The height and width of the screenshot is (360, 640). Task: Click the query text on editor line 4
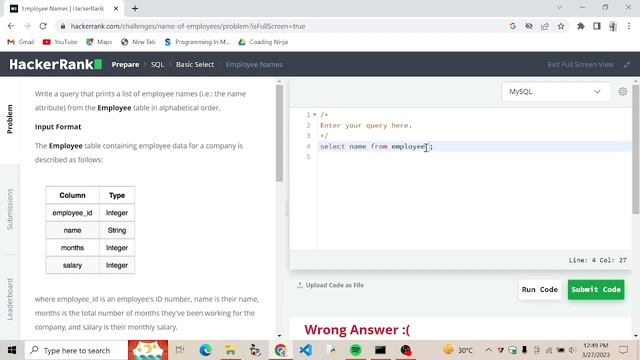(x=376, y=146)
